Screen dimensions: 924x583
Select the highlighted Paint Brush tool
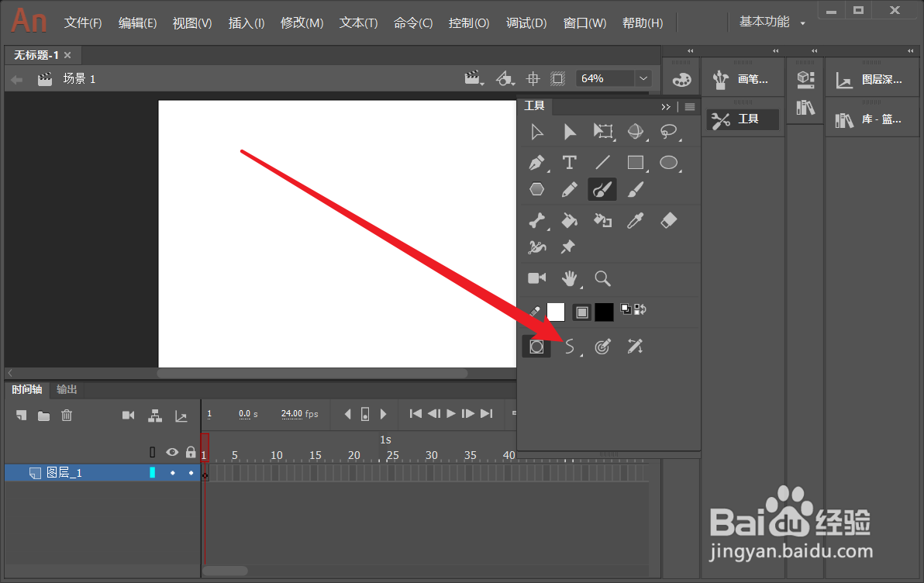click(602, 189)
